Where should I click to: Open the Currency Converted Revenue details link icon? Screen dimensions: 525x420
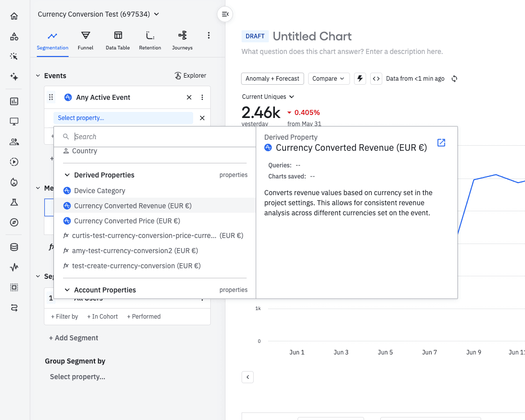pyautogui.click(x=441, y=143)
